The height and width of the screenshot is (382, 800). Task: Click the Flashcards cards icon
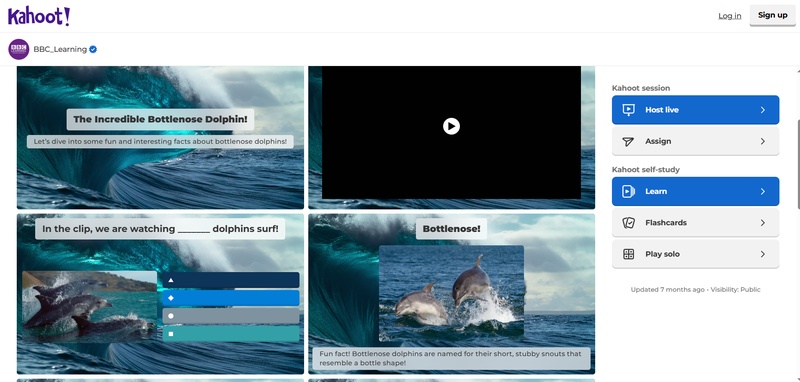pos(629,223)
